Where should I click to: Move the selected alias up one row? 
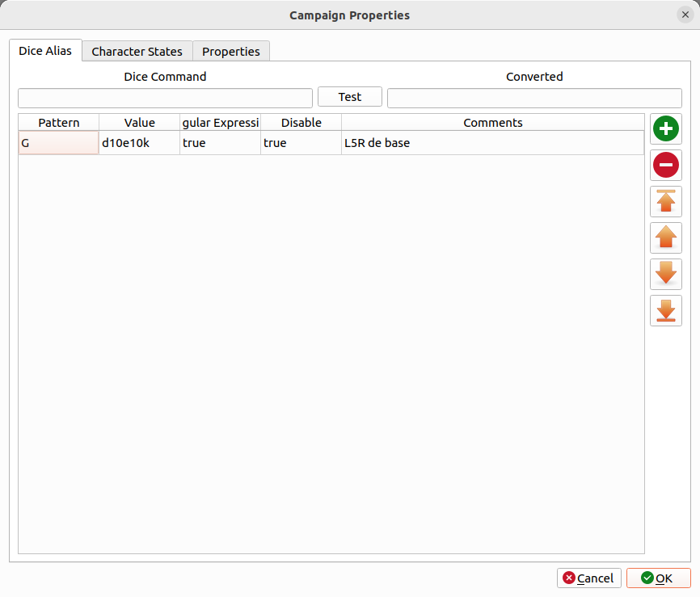(666, 238)
